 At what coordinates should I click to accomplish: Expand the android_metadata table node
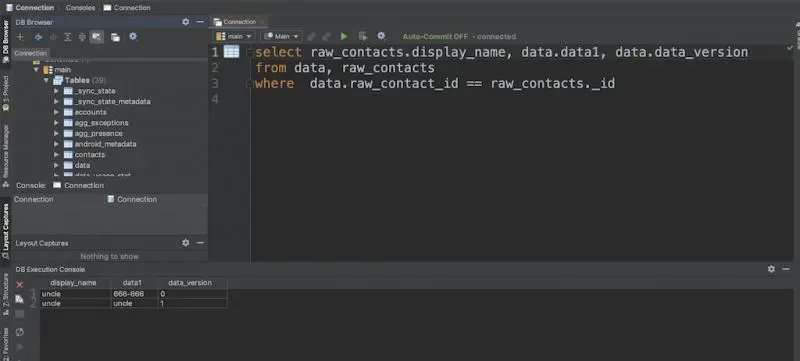pyautogui.click(x=56, y=144)
